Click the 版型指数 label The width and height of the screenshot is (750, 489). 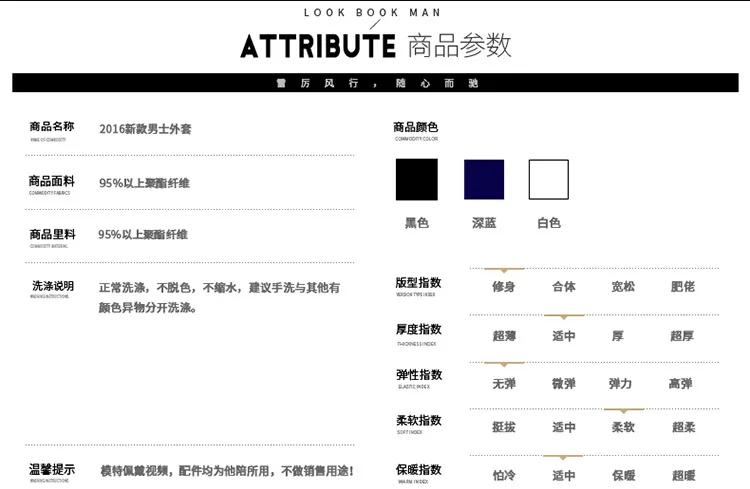(x=419, y=283)
